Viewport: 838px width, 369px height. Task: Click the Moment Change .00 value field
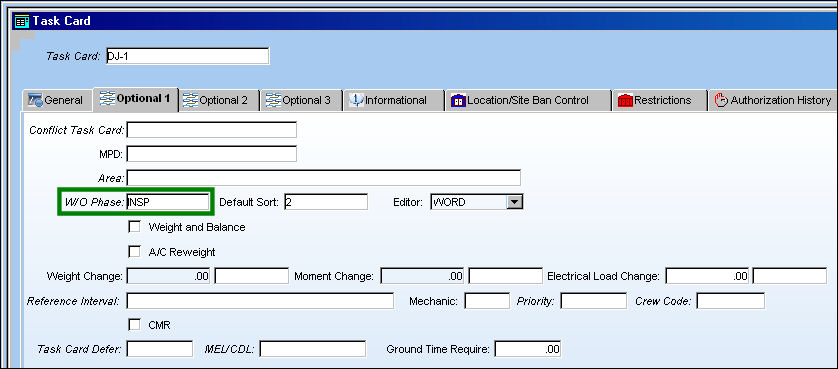click(x=423, y=276)
